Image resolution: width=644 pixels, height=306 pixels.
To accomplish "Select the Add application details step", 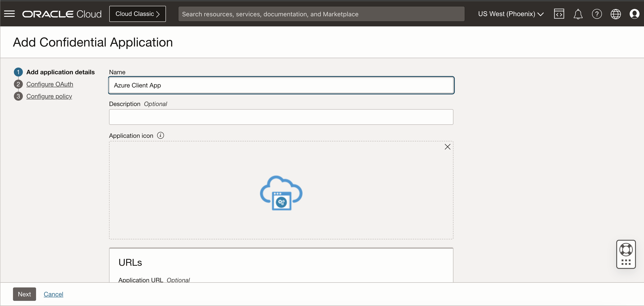I will (x=60, y=72).
